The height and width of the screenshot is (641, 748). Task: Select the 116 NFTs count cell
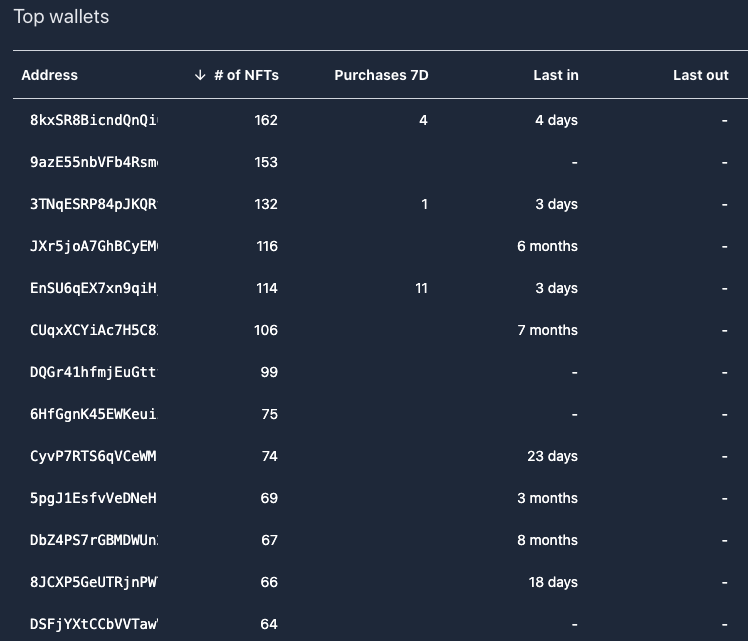[267, 246]
